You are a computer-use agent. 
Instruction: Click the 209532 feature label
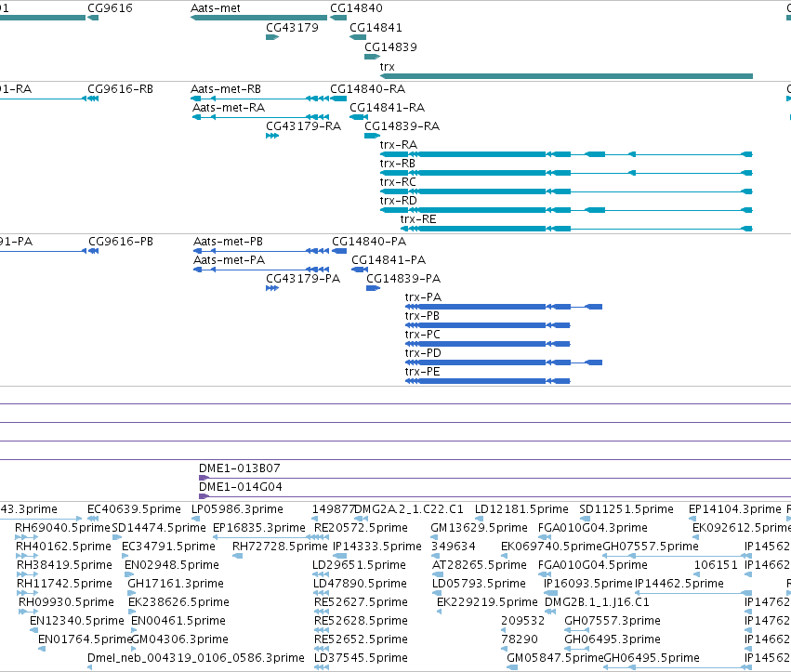(523, 621)
